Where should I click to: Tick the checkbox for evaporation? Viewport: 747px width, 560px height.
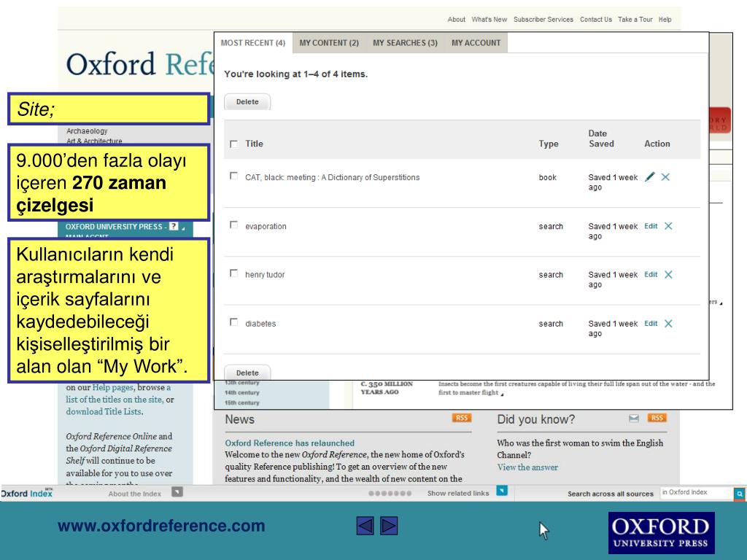(x=233, y=225)
